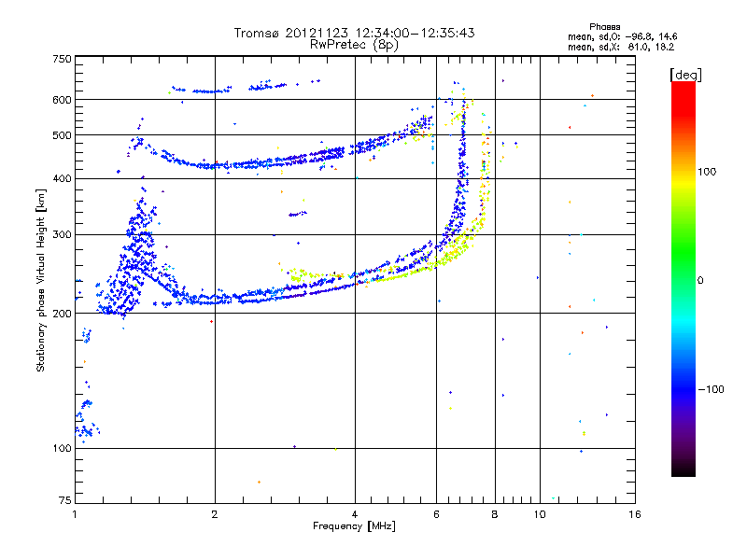Click y-axis tick label '400'
Image resolution: width=747 pixels, height=560 pixels.
tap(62, 179)
